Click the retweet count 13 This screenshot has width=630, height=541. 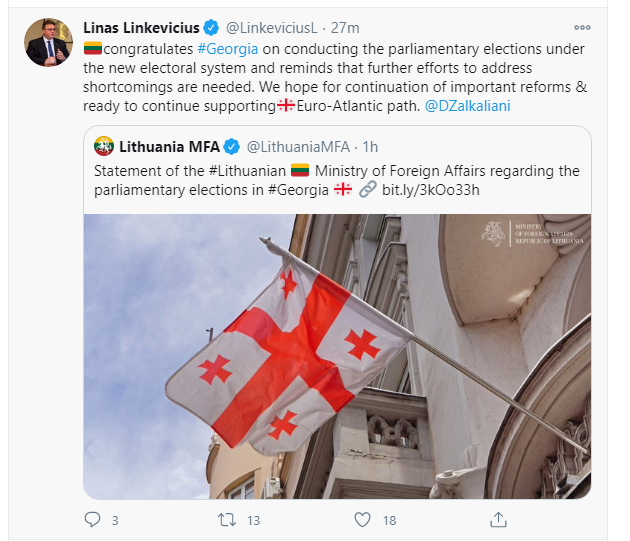[x=254, y=521]
